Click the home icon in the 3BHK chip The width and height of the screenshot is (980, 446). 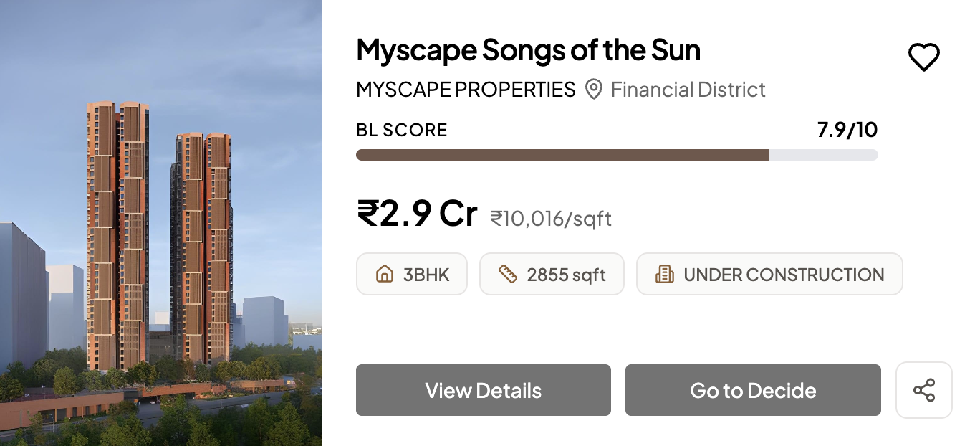tap(385, 274)
